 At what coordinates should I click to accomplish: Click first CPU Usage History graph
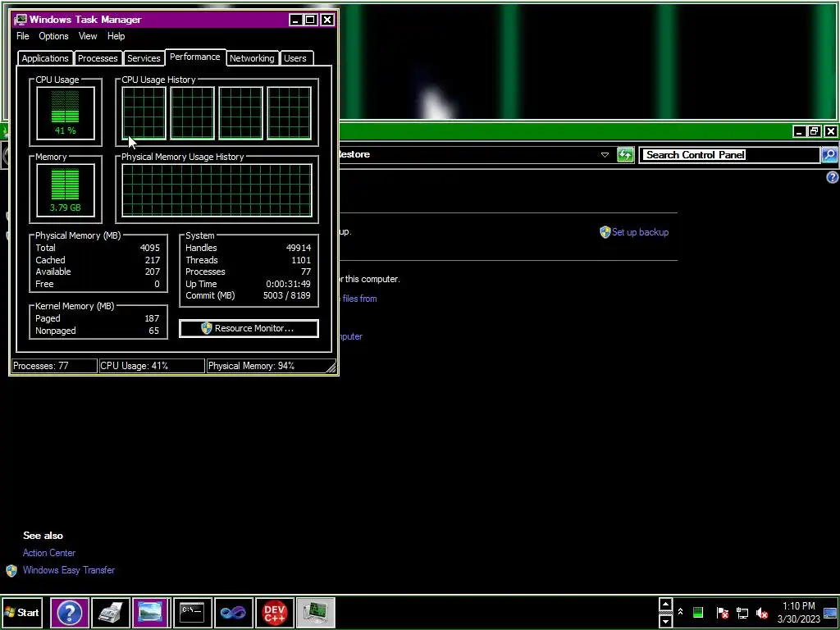[x=144, y=113]
